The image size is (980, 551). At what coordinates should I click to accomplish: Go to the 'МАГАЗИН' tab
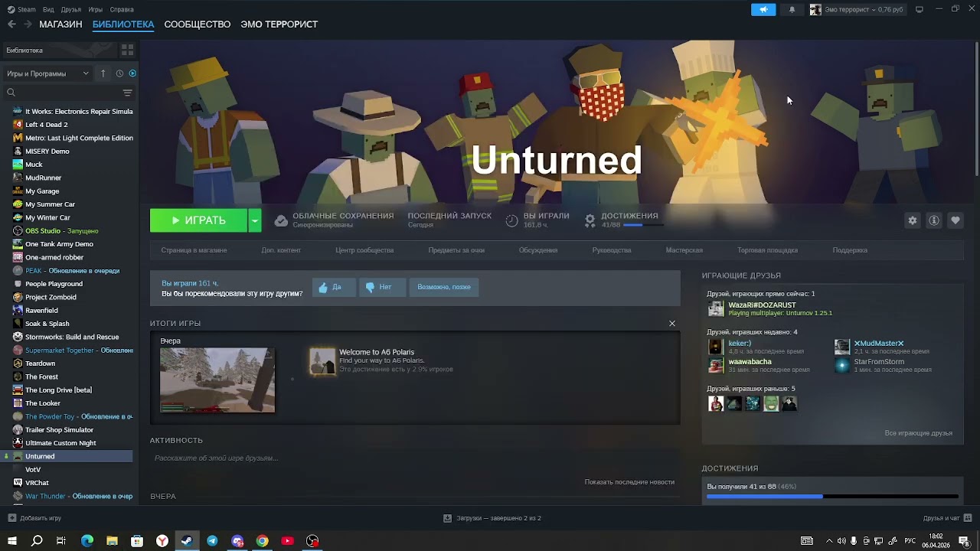tap(60, 24)
